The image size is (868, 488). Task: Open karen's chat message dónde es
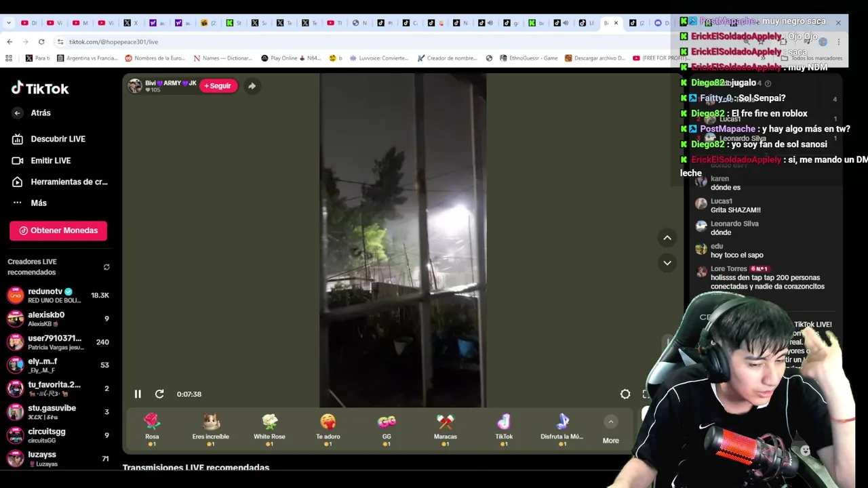coord(726,188)
